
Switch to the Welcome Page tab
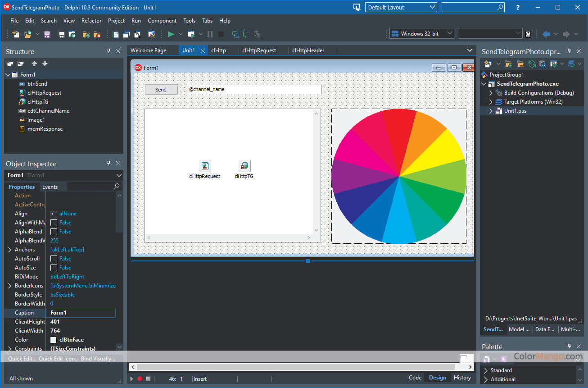[x=149, y=50]
